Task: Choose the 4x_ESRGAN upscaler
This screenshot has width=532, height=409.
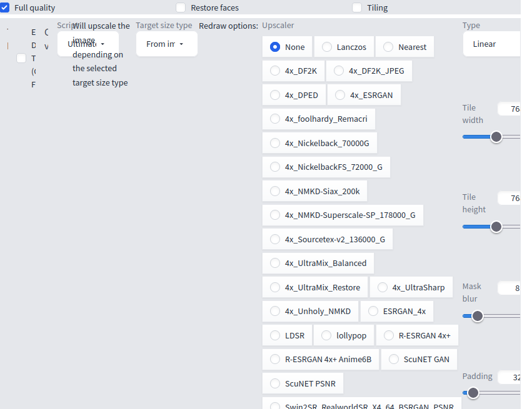Action: [364, 94]
